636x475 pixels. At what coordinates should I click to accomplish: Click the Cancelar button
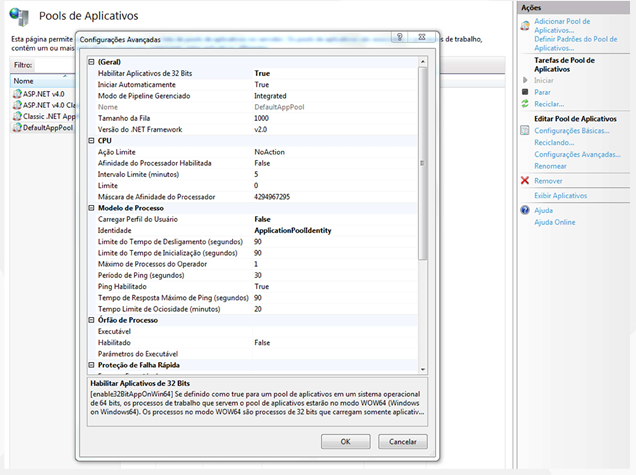[x=403, y=442]
